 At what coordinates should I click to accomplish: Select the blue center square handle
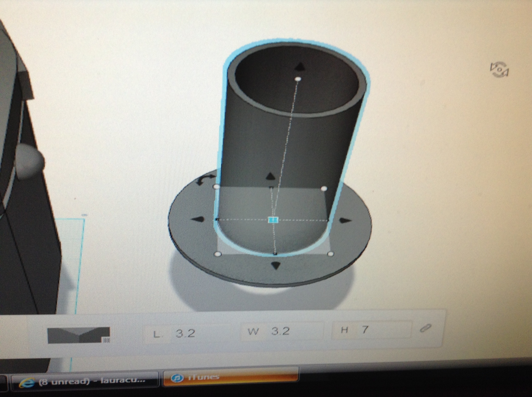(273, 220)
